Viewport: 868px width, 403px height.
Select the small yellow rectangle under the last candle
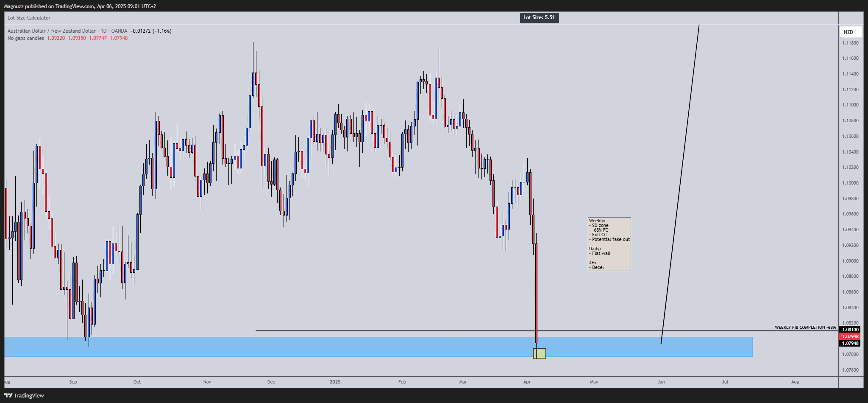point(540,353)
